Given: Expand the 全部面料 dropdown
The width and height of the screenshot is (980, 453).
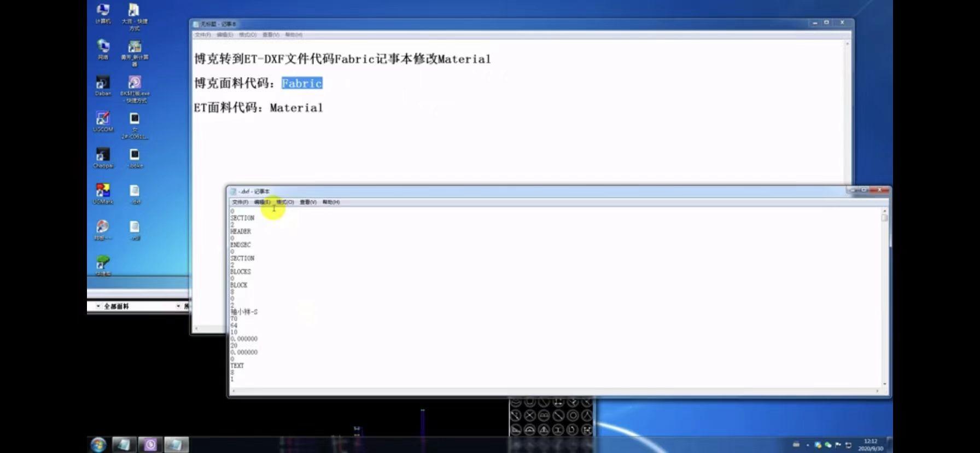Looking at the screenshot, I should (x=178, y=306).
